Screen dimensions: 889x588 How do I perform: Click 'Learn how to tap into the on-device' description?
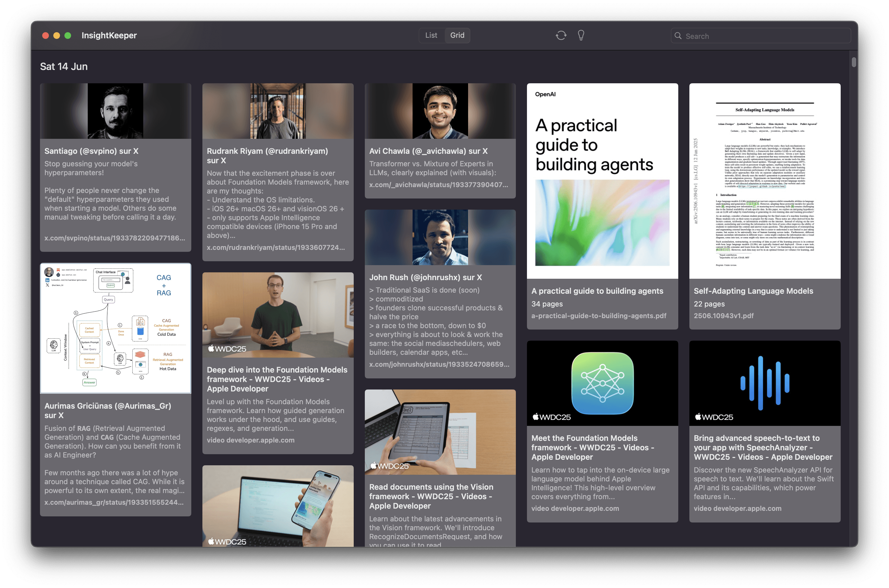coord(600,483)
